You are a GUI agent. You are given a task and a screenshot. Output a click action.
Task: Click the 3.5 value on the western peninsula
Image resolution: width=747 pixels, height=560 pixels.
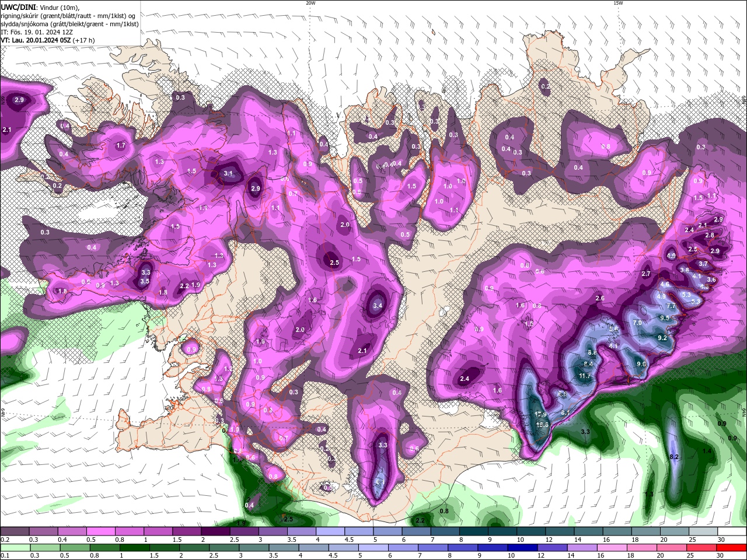click(x=145, y=281)
